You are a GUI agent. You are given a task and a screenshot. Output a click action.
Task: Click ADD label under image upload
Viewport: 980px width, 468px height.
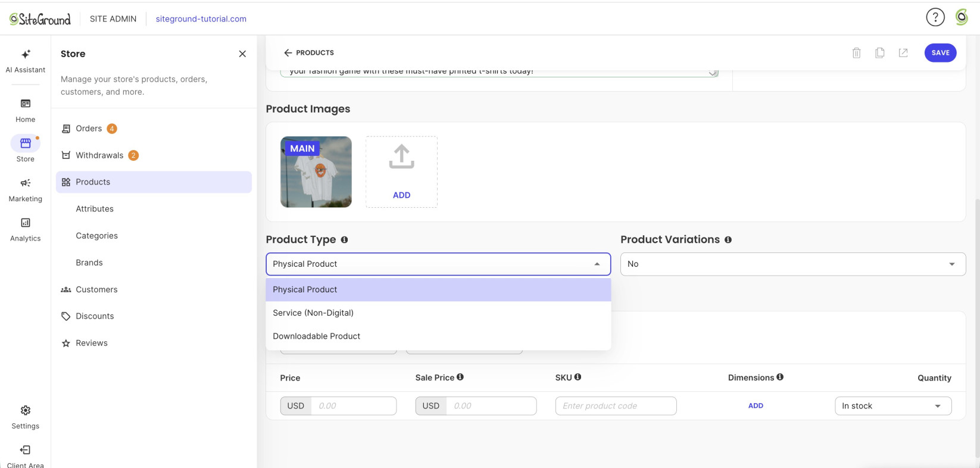[x=402, y=195]
